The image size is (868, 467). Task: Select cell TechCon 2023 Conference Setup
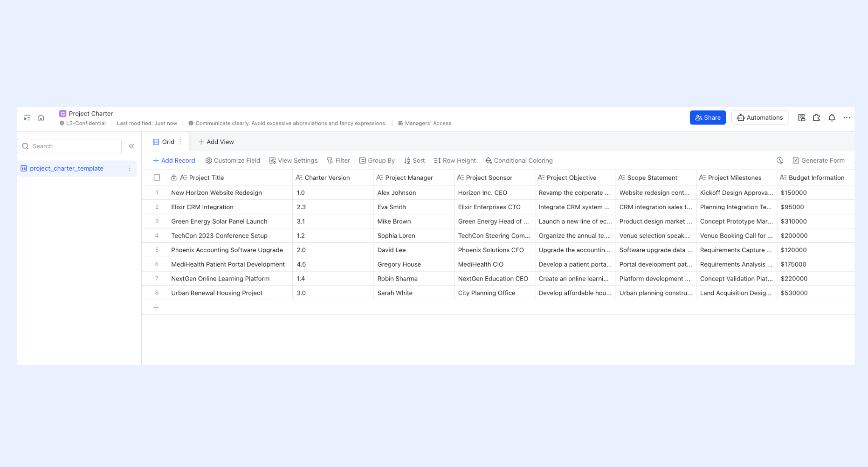230,236
